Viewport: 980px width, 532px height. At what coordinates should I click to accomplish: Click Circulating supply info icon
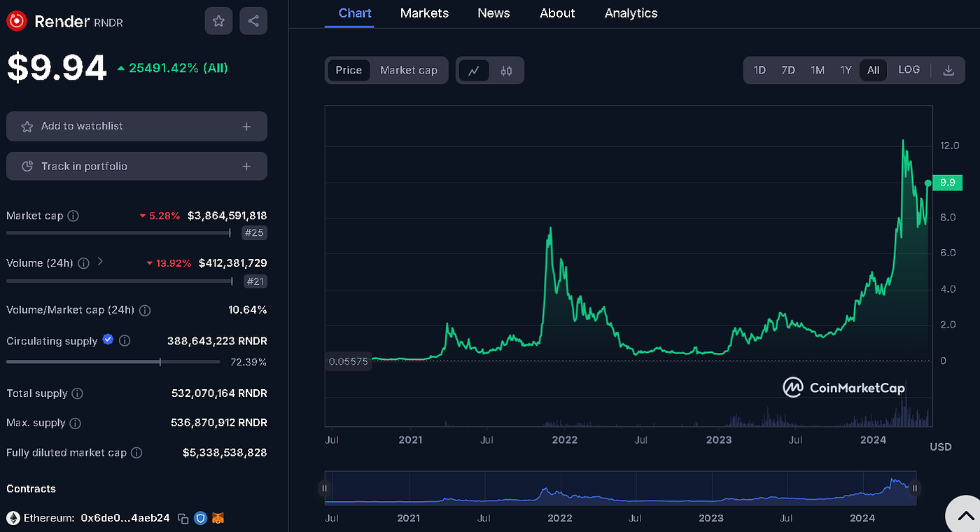(x=125, y=341)
